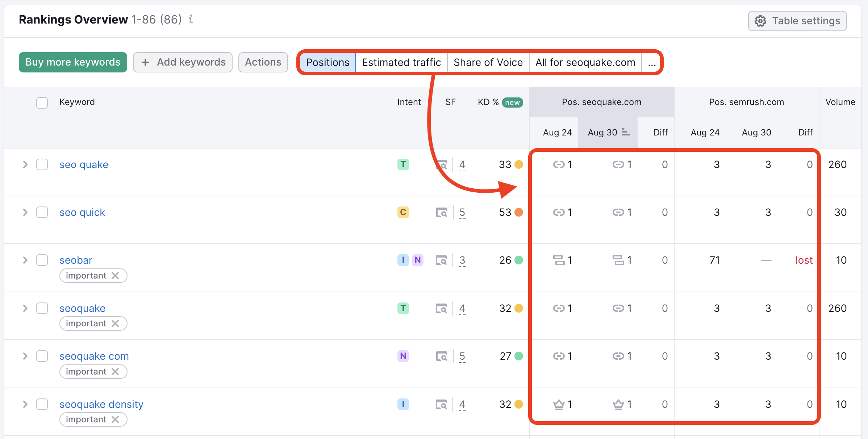Click Commercial intent badge for seo quick

click(403, 212)
